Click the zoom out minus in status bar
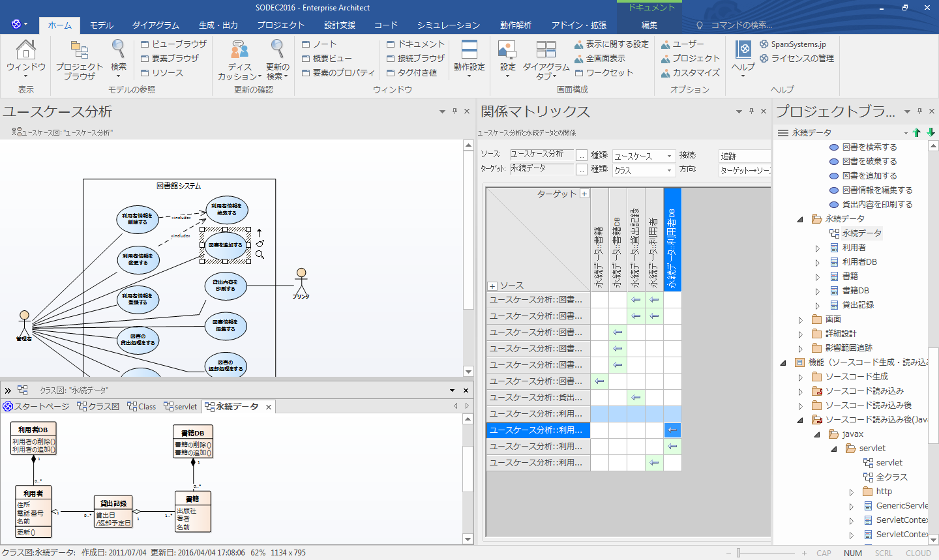This screenshot has width=939, height=560. 728,553
